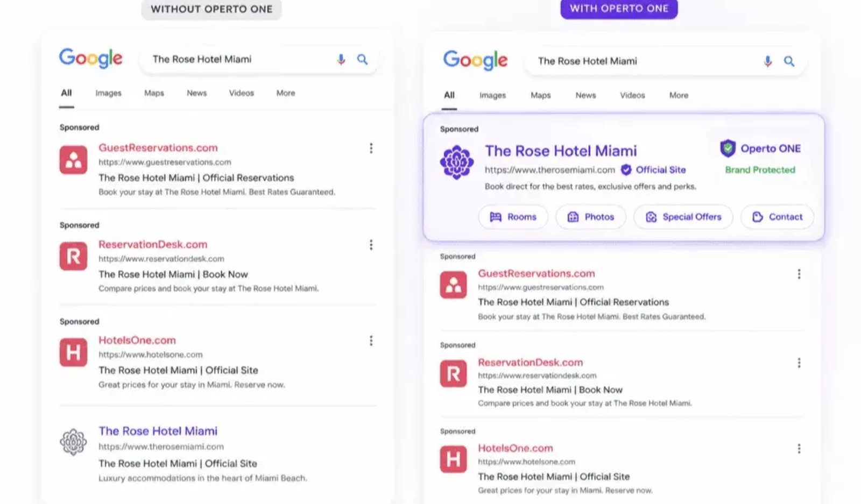Open three-dot menu for right ReservationDesk ad
861x504 pixels.
tap(799, 363)
